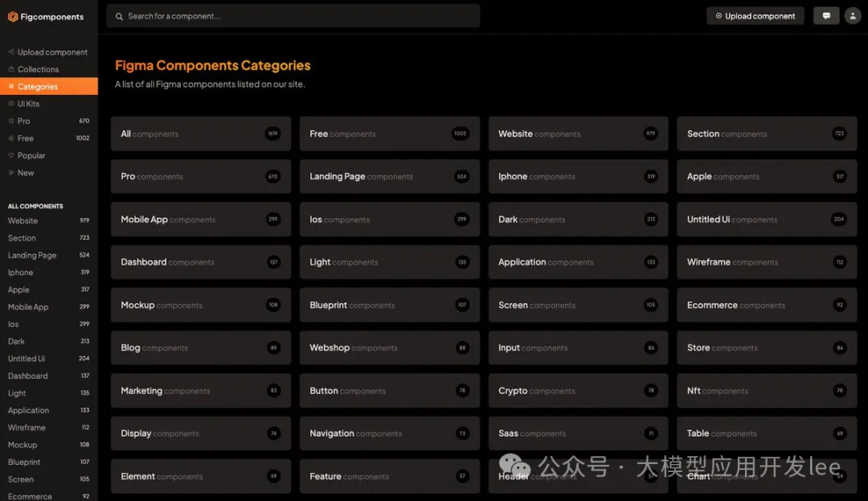The width and height of the screenshot is (868, 501).
Task: Open Mobile App in sidebar list
Action: [x=49, y=306]
